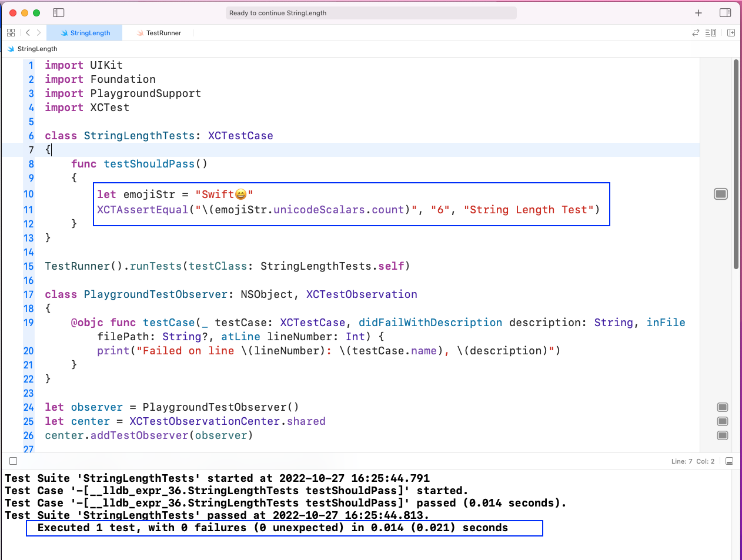Click 'XCTestObservationCenter' on line 25

[x=205, y=421]
